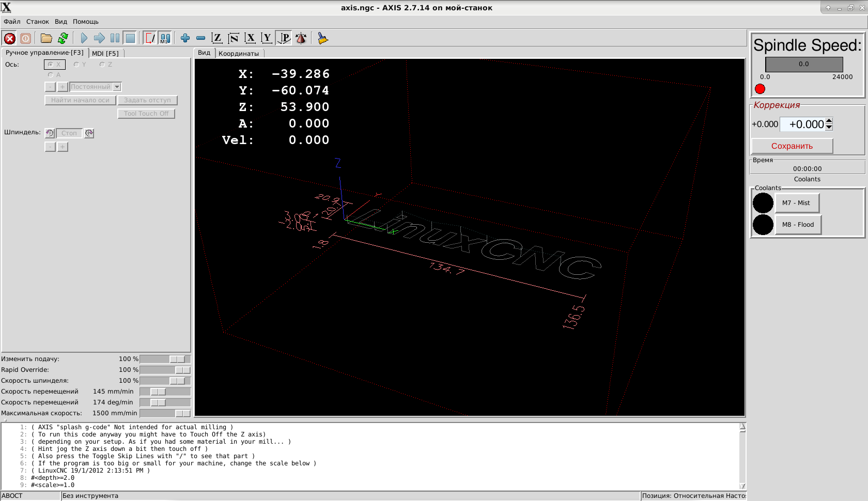Toggle optional pause M1
868x501 pixels.
point(165,38)
